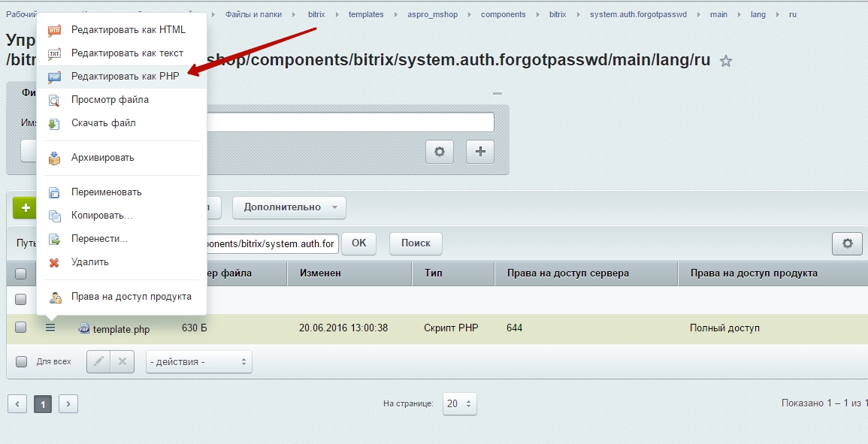This screenshot has height=444, width=868.
Task: Expand the "- действия -" dropdown
Action: (x=199, y=362)
